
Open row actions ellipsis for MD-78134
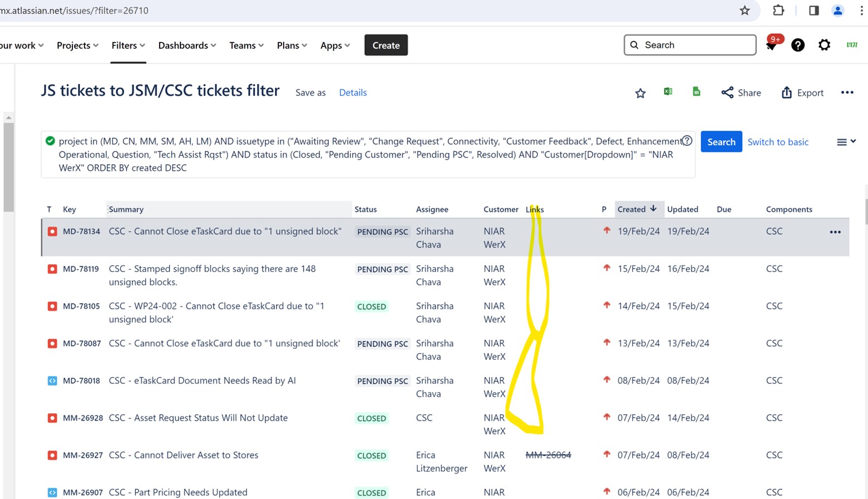835,232
